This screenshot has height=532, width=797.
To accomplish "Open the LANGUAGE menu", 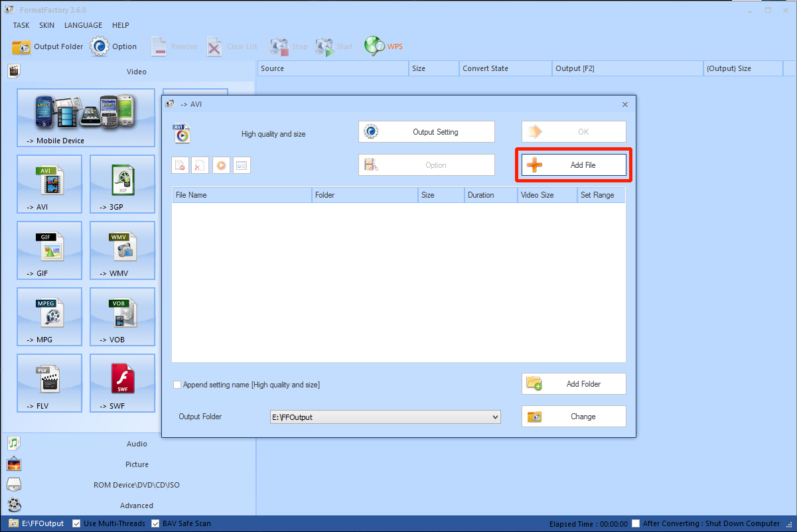I will tap(83, 25).
